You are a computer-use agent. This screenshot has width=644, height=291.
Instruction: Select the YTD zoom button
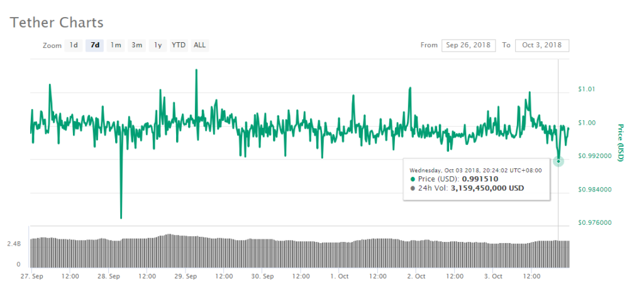pyautogui.click(x=179, y=45)
